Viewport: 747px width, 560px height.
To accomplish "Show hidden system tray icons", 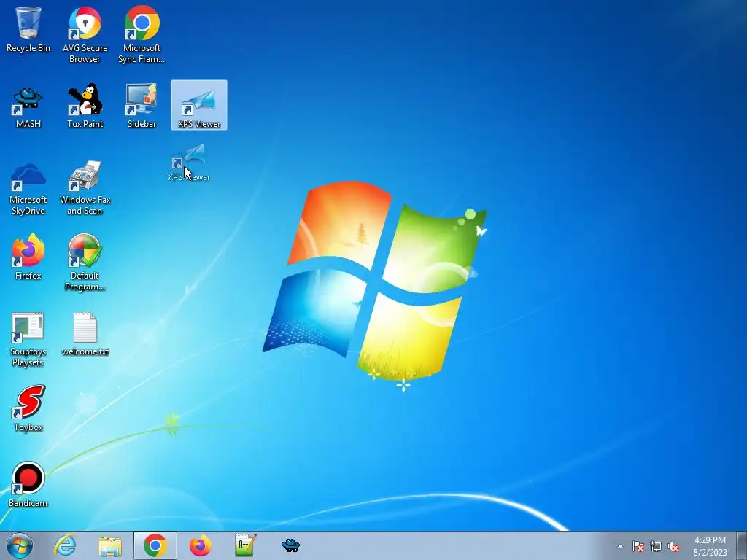I will [620, 546].
